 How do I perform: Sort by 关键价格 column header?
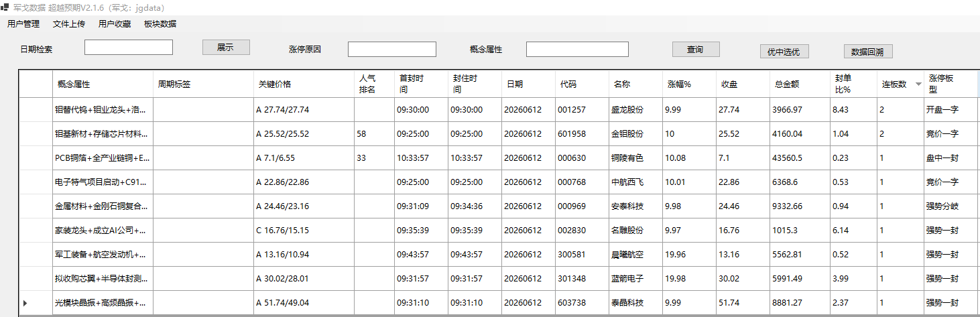(x=304, y=84)
